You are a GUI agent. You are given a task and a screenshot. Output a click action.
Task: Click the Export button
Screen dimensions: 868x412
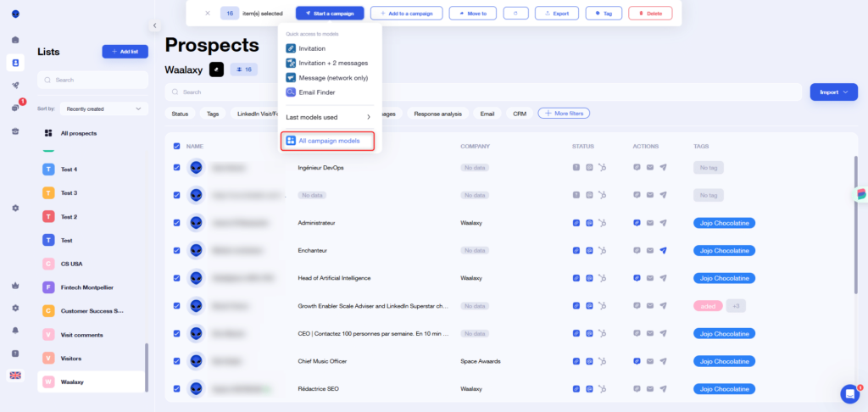pyautogui.click(x=556, y=14)
